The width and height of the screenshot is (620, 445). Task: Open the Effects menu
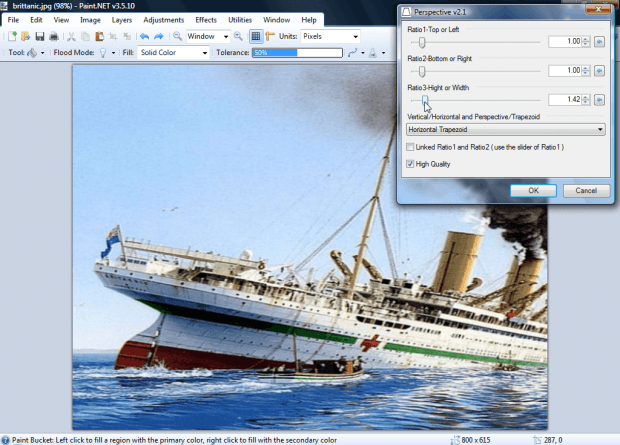click(206, 20)
